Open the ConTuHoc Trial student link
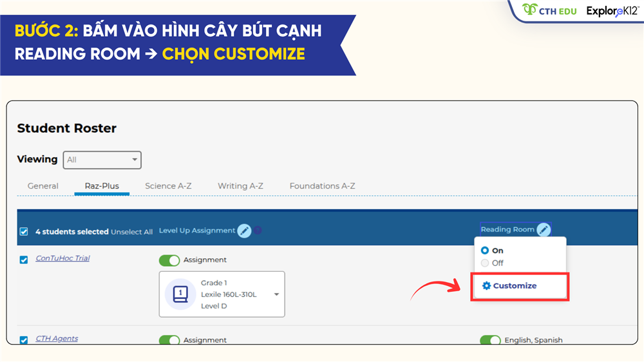Viewport: 644px width, 362px height. tap(62, 258)
